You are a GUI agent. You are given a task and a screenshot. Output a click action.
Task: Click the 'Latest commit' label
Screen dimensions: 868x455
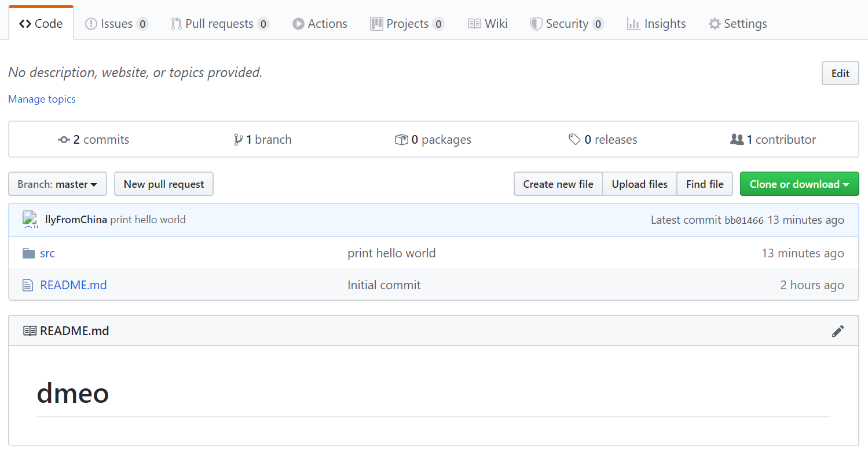[x=686, y=220]
